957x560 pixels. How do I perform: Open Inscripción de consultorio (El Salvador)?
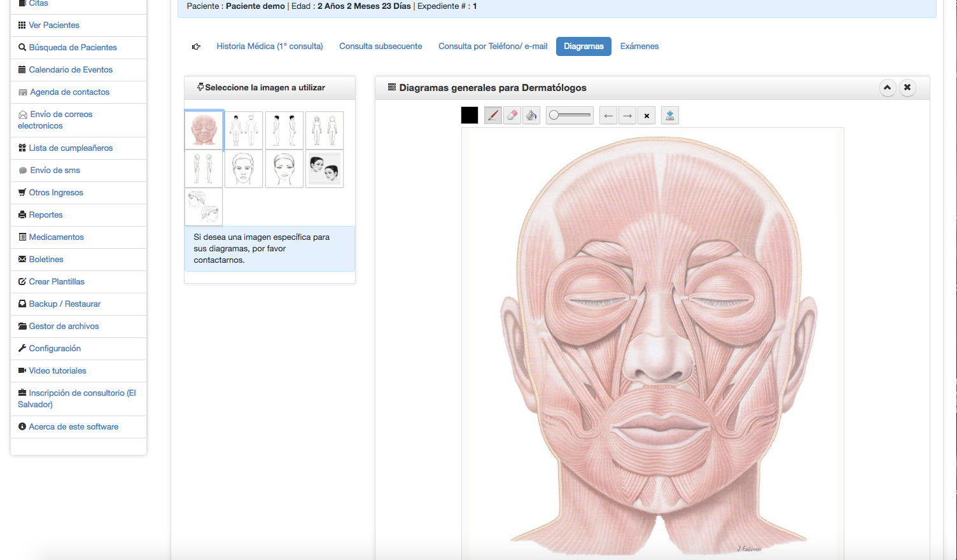[x=78, y=399]
